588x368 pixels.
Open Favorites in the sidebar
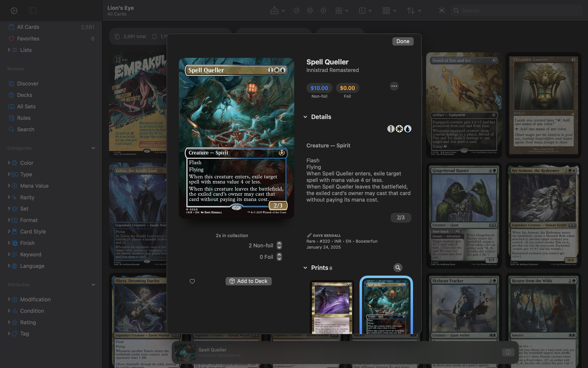coord(51,38)
